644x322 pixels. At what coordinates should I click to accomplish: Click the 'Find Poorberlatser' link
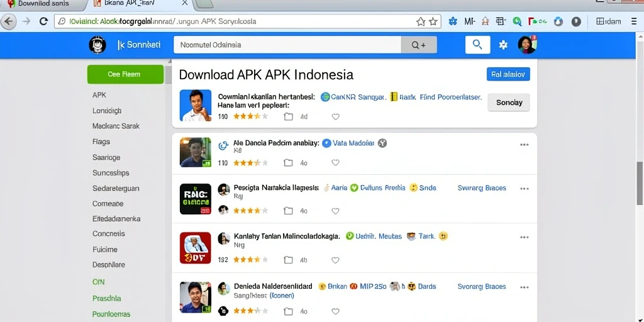point(450,97)
